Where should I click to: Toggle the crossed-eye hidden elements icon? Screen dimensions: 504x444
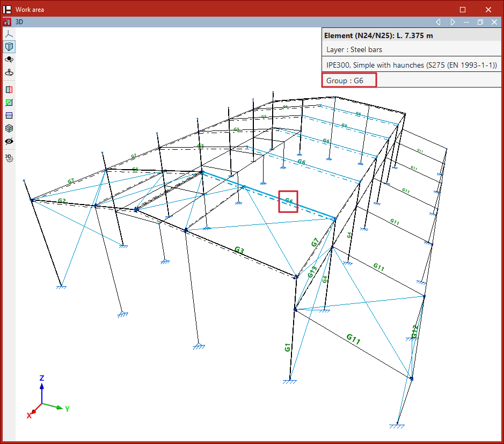9,141
